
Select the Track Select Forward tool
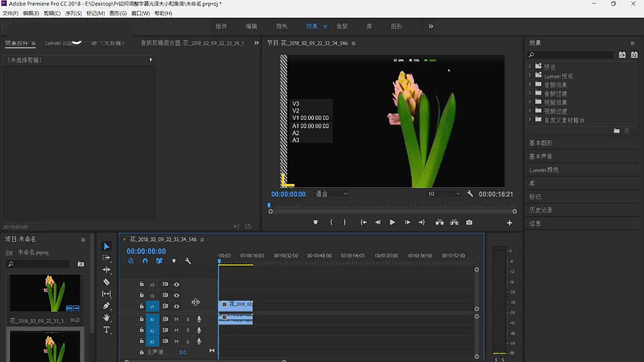[106, 257]
